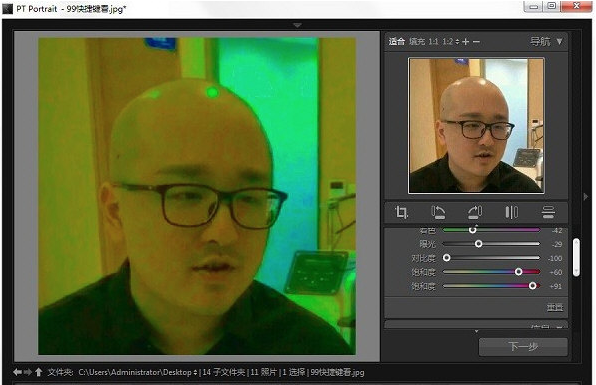Go back with the left arrow

[17, 372]
